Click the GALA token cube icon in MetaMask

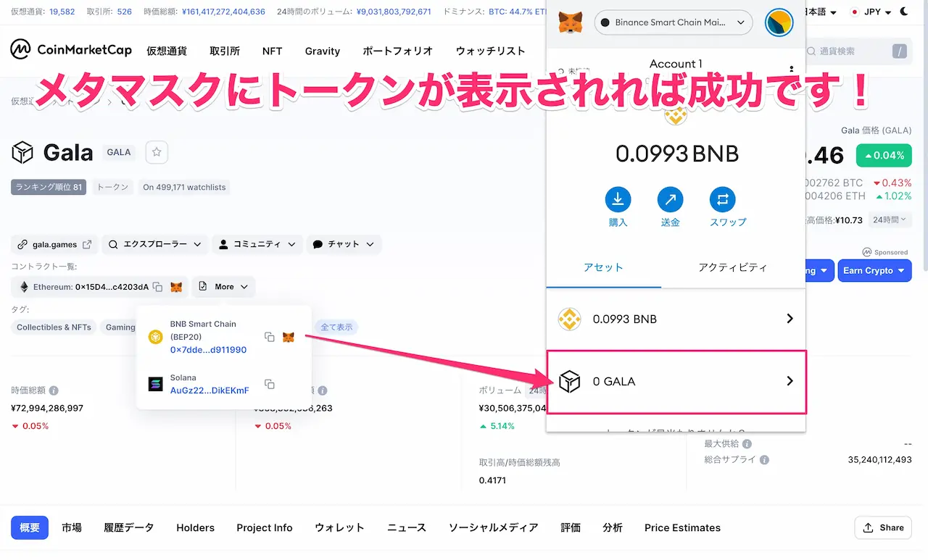[x=569, y=382]
